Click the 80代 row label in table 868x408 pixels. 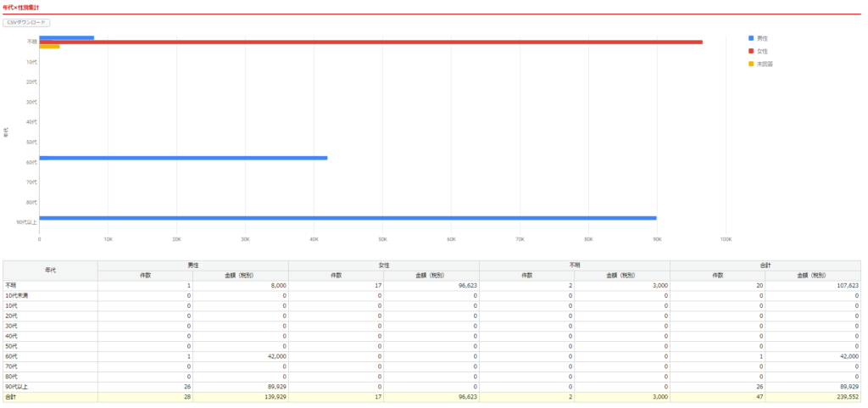click(11, 377)
